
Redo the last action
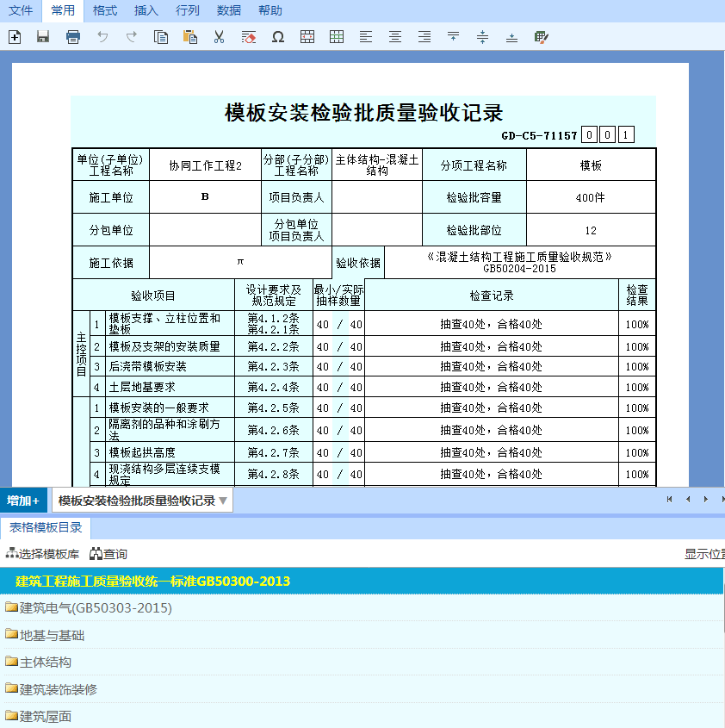(x=132, y=37)
